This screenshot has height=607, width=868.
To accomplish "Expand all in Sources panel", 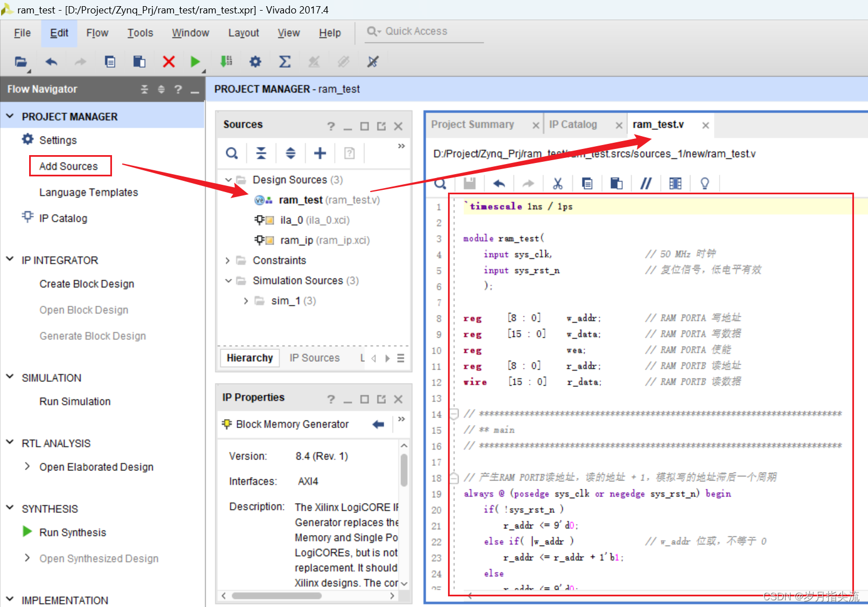I will click(x=290, y=153).
